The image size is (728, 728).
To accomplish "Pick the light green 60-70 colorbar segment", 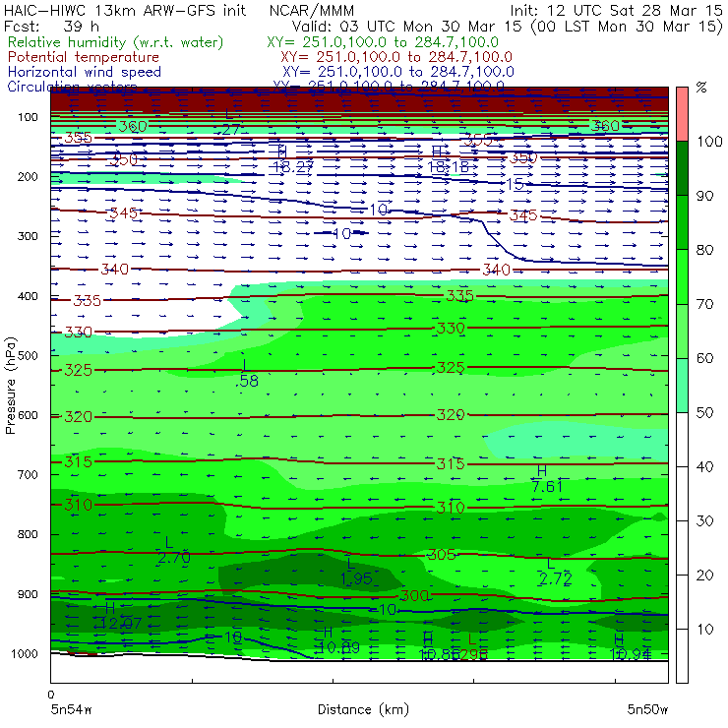I will (x=682, y=331).
